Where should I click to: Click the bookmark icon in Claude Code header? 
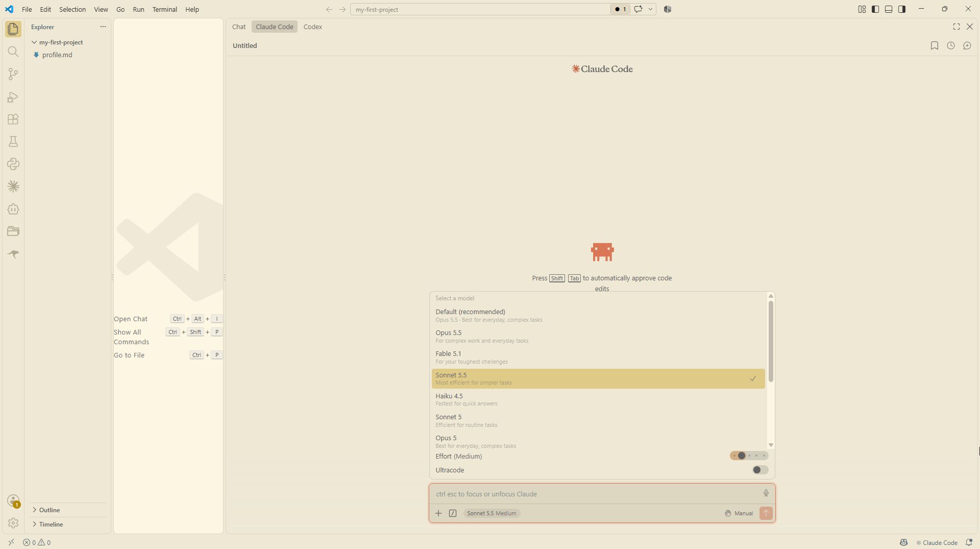pos(935,45)
